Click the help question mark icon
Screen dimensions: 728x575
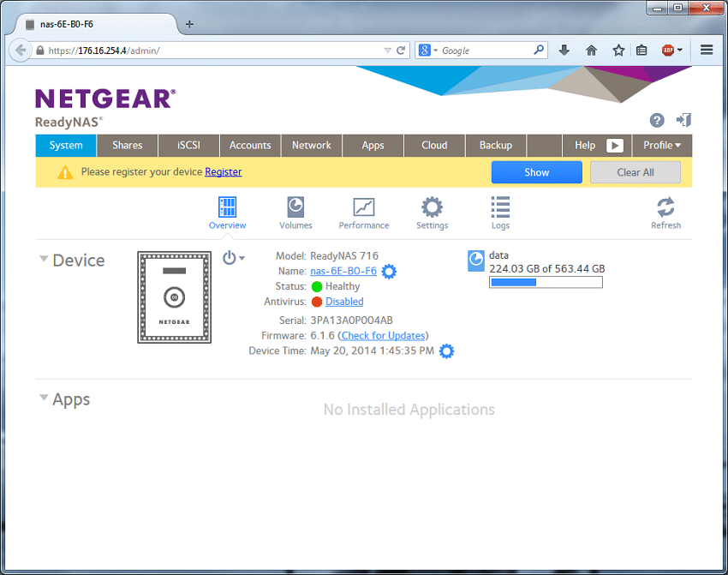pos(657,120)
